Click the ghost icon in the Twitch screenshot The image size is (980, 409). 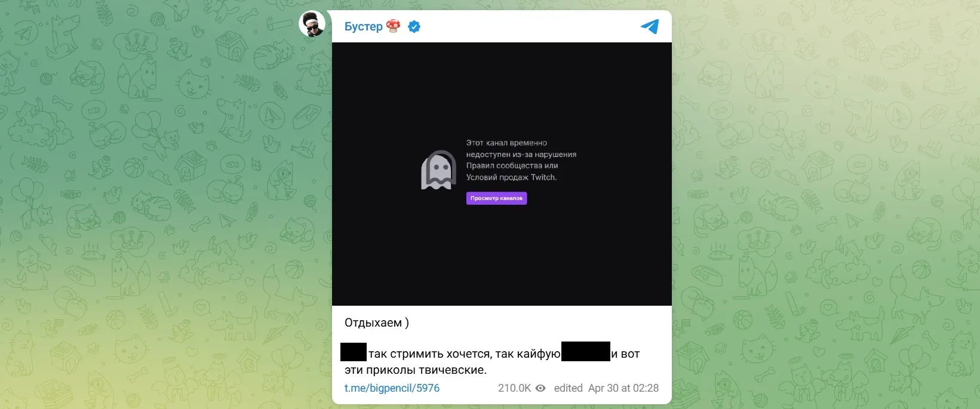438,170
